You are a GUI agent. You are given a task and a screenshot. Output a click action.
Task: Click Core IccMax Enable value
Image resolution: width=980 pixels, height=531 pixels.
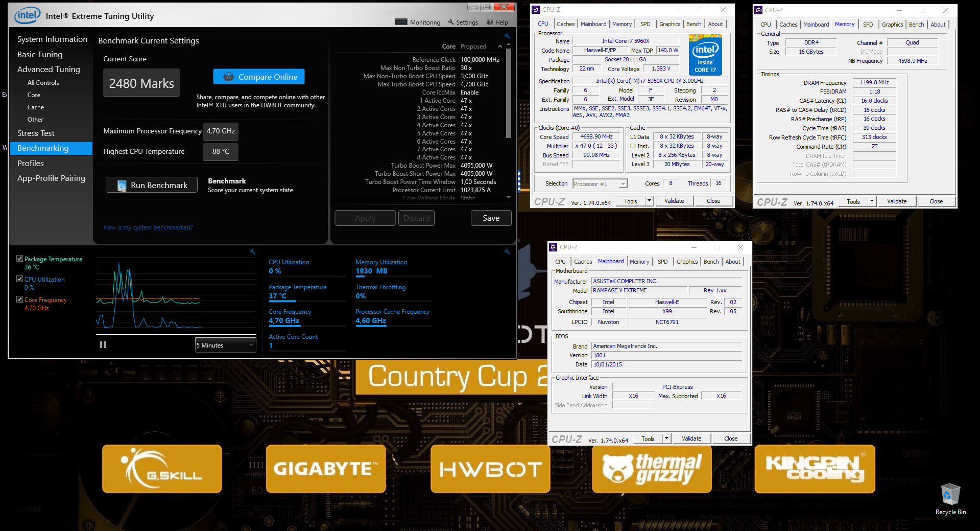[469, 93]
